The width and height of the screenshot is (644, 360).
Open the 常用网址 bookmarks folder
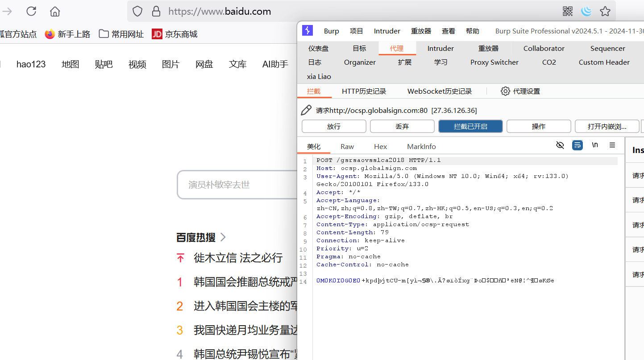point(121,34)
